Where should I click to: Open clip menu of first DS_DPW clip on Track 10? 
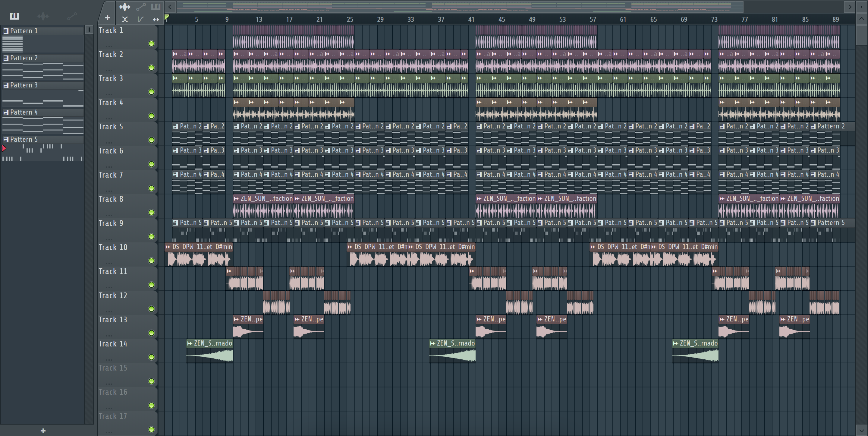pos(168,247)
